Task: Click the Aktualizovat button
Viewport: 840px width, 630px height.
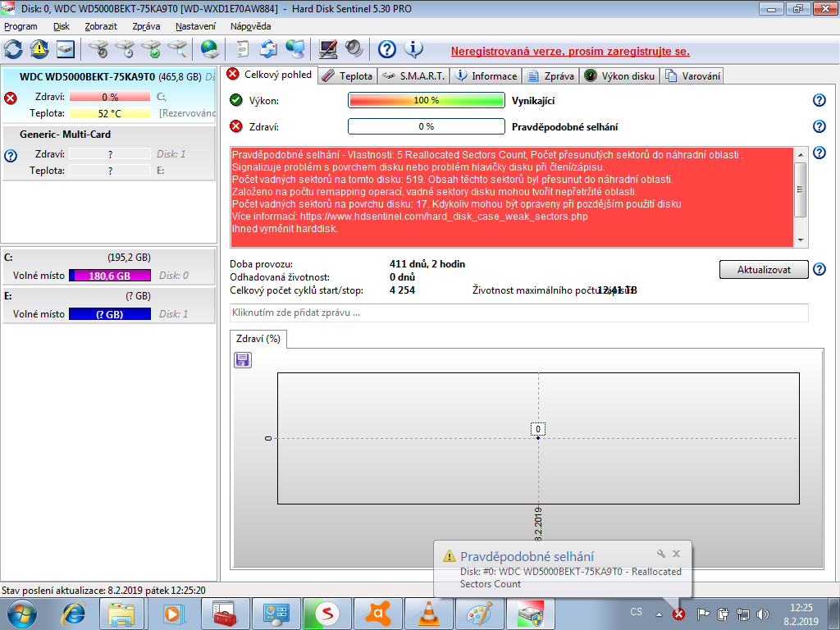Action: [764, 269]
